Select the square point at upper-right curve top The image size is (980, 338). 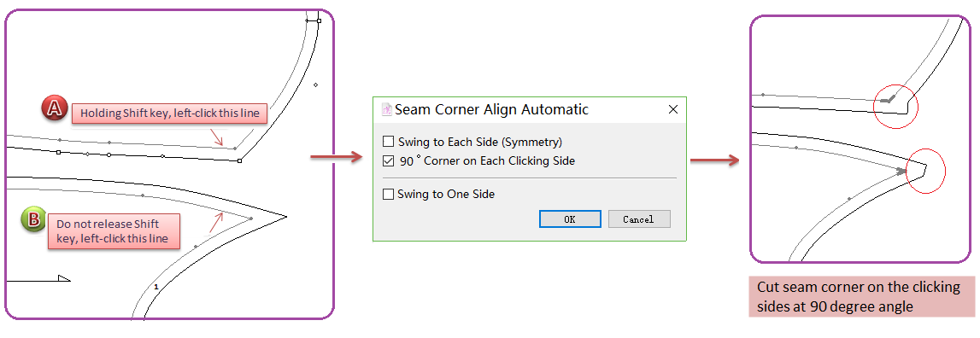tap(319, 21)
